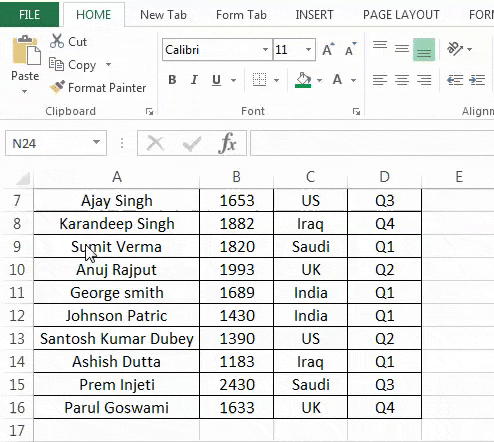494x442 pixels.
Task: Apply the green Fill Color bucket
Action: coord(303,80)
